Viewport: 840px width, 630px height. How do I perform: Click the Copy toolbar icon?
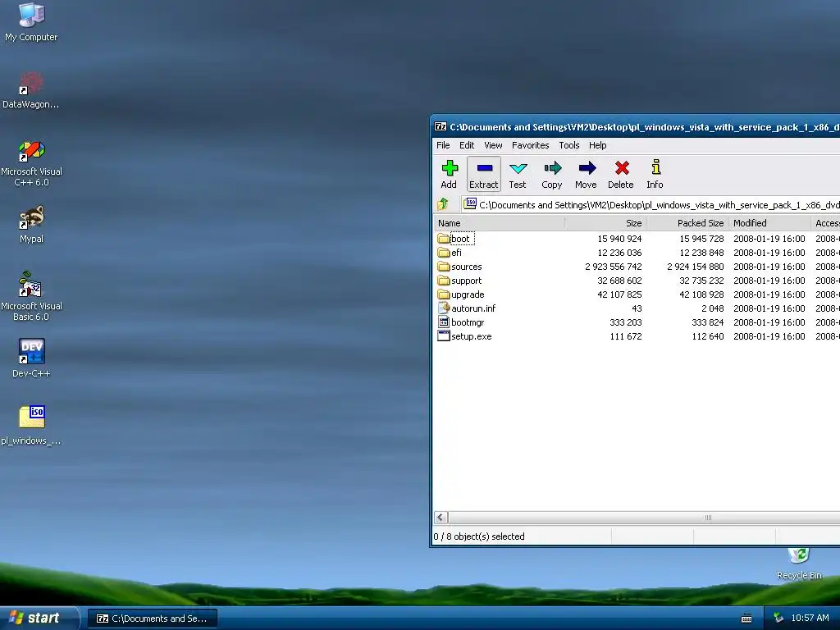point(552,174)
